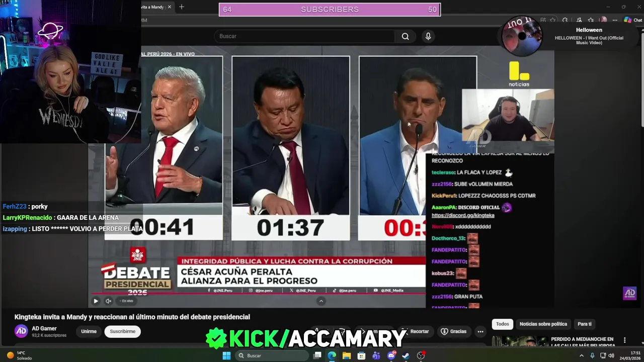Image resolution: width=644 pixels, height=362 pixels.
Task: Play the YouTube video
Action: point(96,301)
